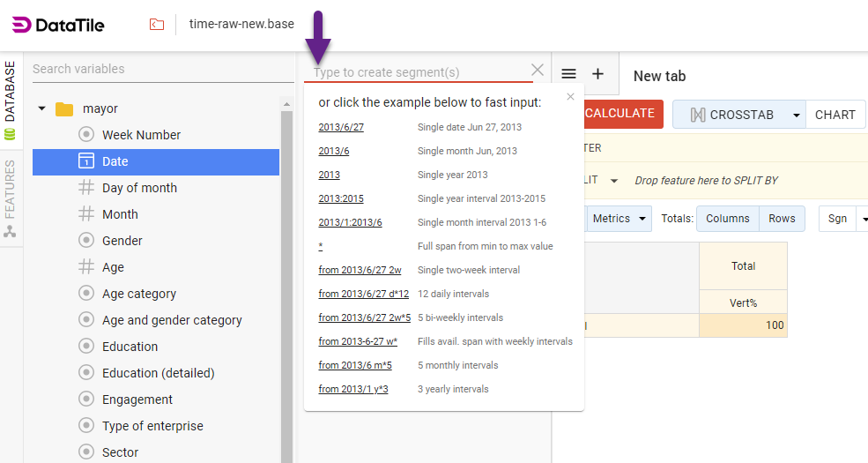The image size is (868, 463).
Task: Toggle Rows totals
Action: point(782,219)
